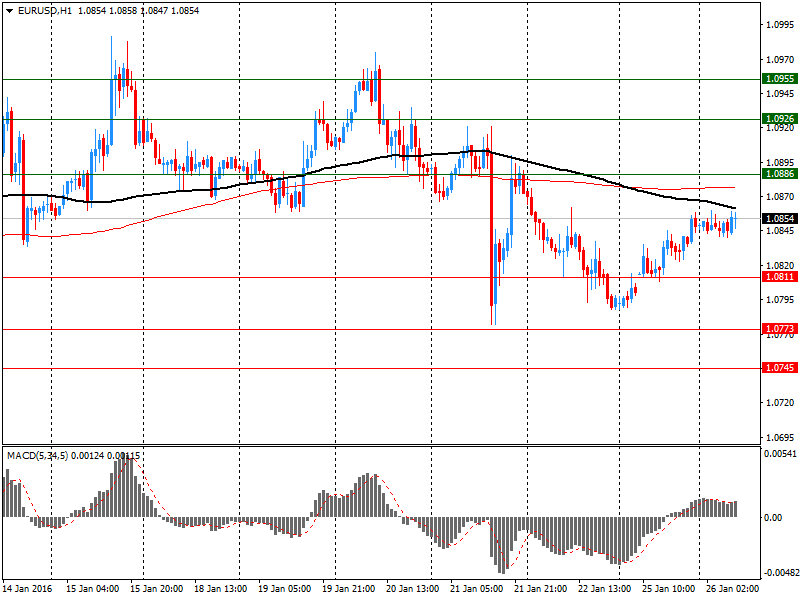Image resolution: width=800 pixels, height=600 pixels.
Task: Click the 19 Jan 21:00 time label
Action: click(x=349, y=588)
